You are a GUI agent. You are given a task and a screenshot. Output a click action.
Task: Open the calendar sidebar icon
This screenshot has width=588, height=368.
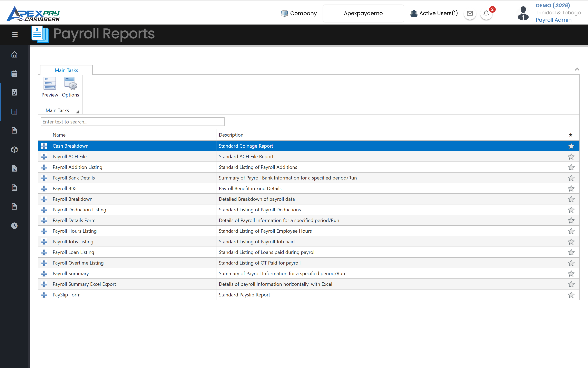(14, 74)
